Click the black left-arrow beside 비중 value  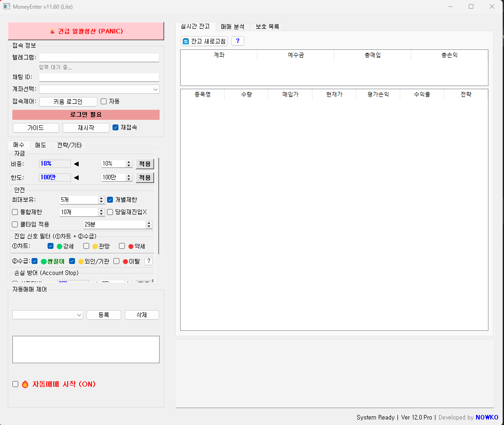coord(76,163)
